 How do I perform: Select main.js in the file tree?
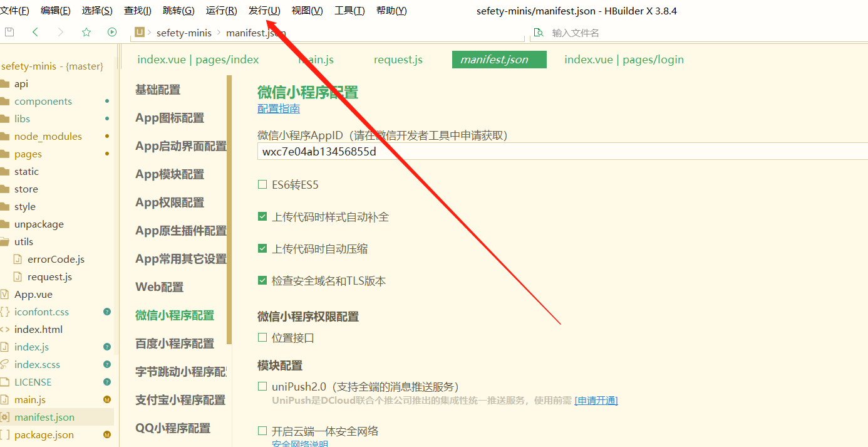30,400
